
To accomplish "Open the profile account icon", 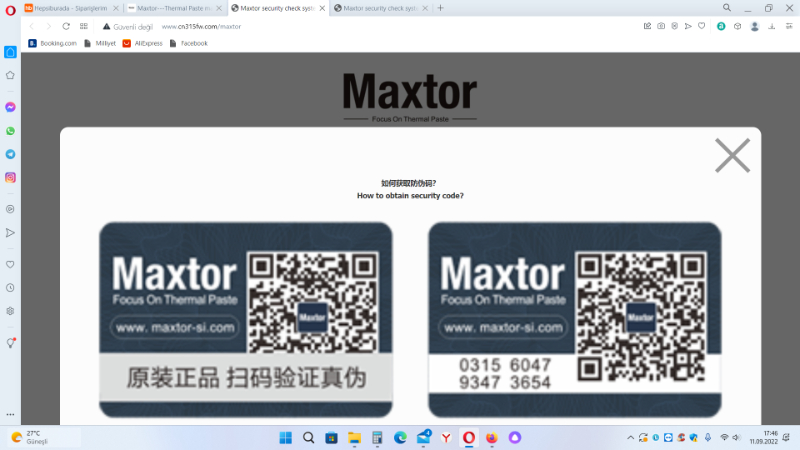I will pos(755,27).
